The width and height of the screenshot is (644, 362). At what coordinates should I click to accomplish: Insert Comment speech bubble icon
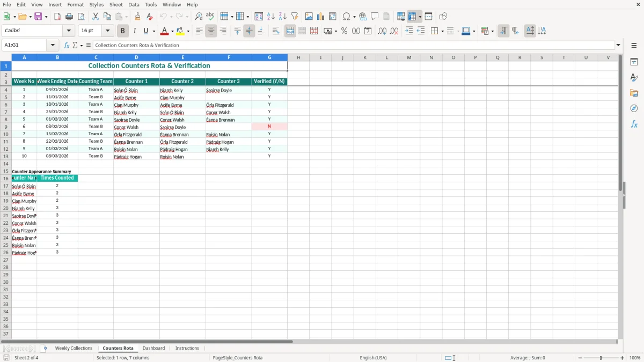click(375, 17)
